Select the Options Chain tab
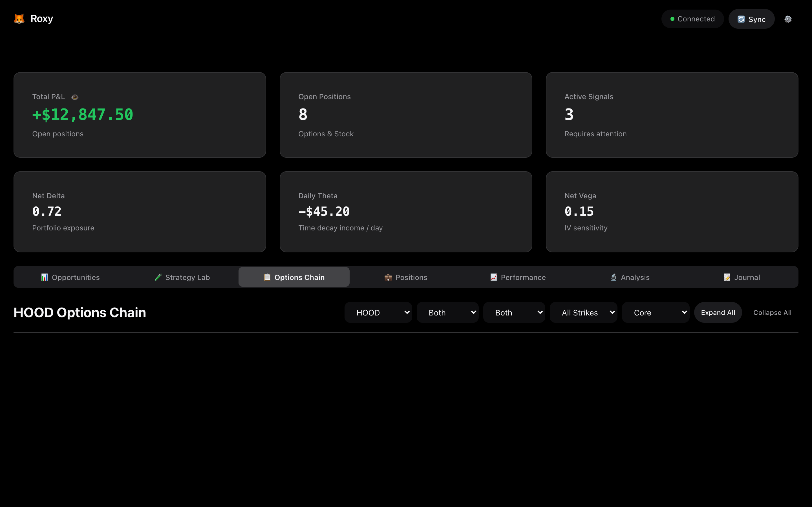The image size is (812, 507). click(x=294, y=277)
